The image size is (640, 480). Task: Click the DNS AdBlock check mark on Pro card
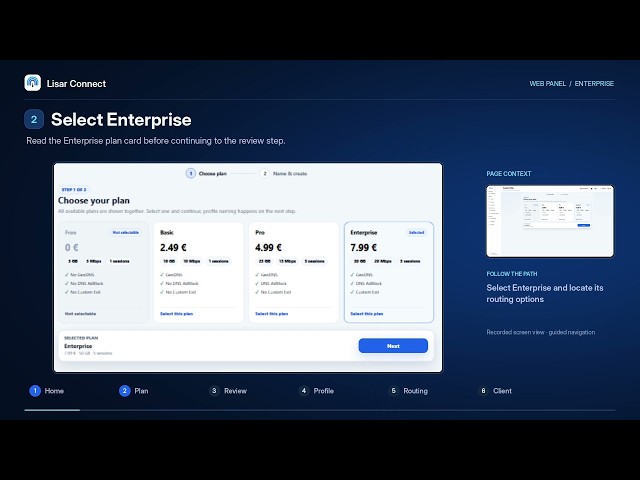coord(257,283)
